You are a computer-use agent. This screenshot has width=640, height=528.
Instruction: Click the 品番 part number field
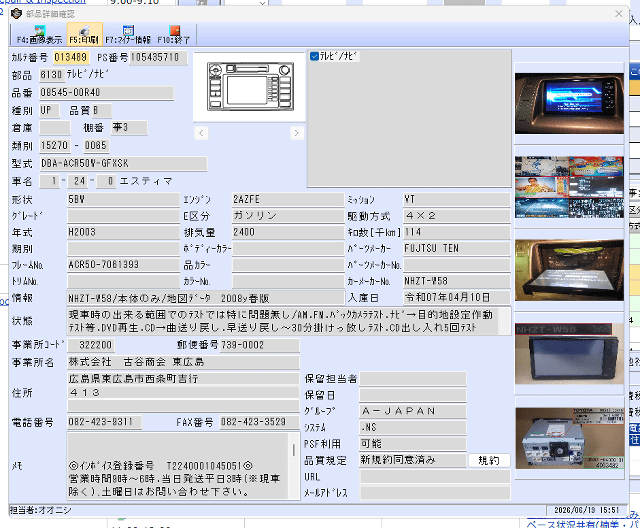106,93
